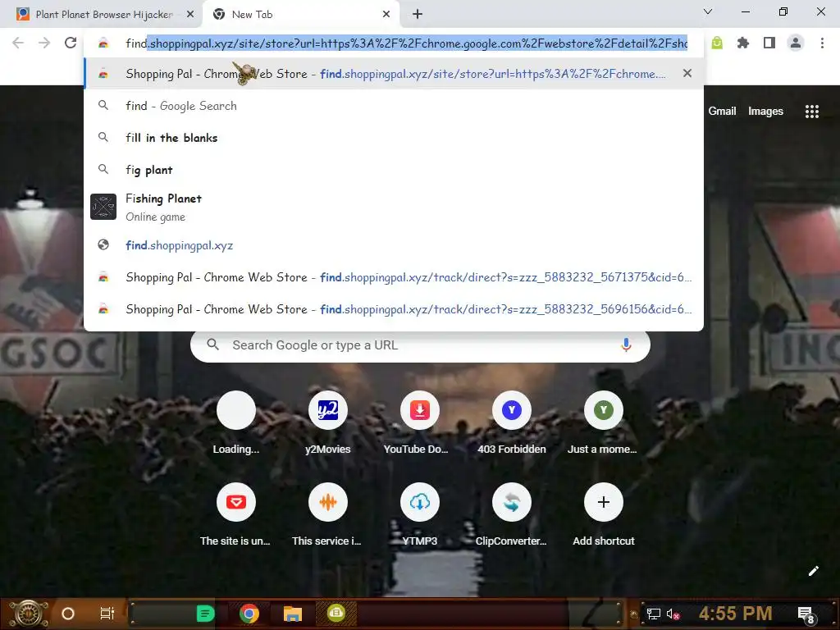This screenshot has width=840, height=630.
Task: Open the Start menu button
Action: pyautogui.click(x=29, y=614)
